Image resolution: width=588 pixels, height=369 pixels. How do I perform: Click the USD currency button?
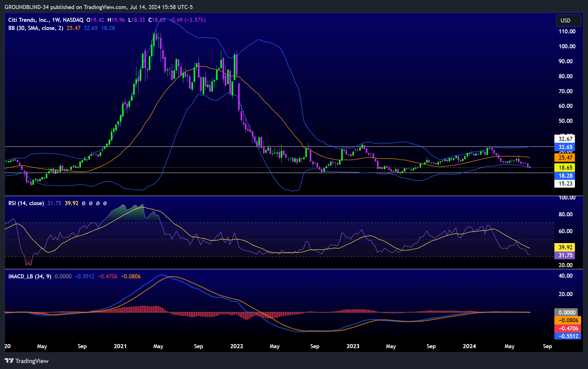click(x=568, y=21)
